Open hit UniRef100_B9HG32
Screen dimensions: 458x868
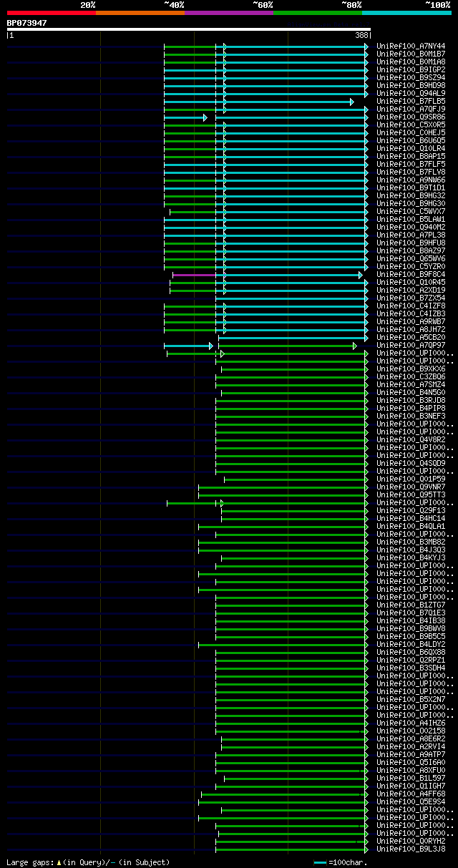click(x=411, y=195)
